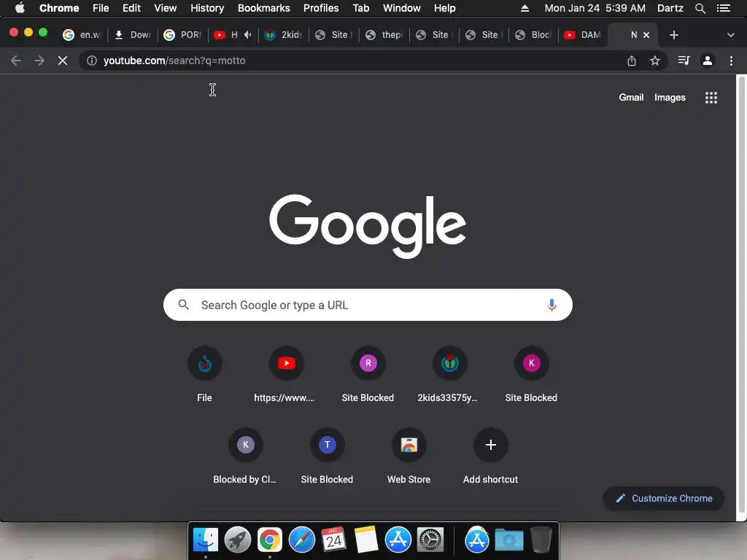Share this page icon

click(x=631, y=61)
